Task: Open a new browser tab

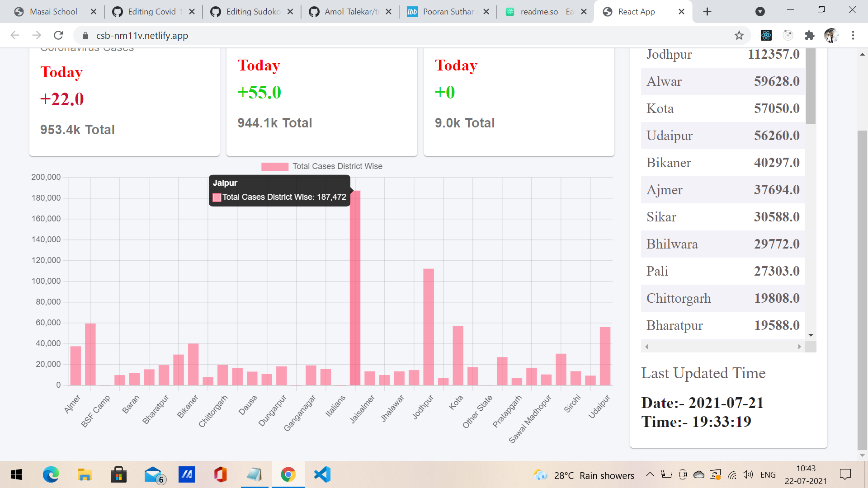Action: pyautogui.click(x=708, y=12)
